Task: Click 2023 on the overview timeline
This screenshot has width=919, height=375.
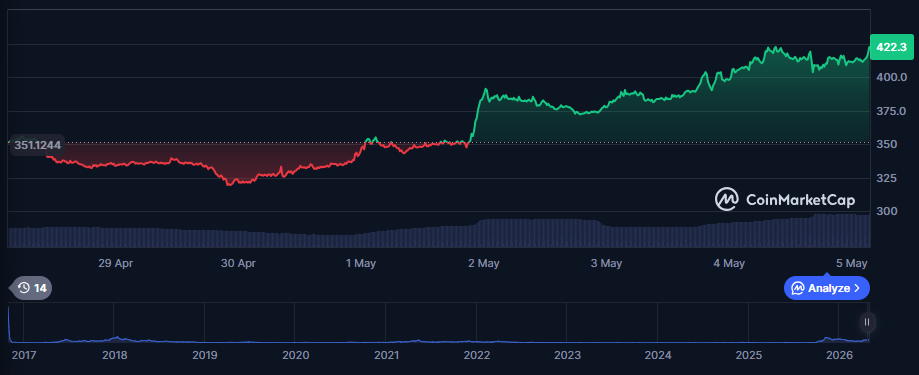Action: pyautogui.click(x=567, y=355)
